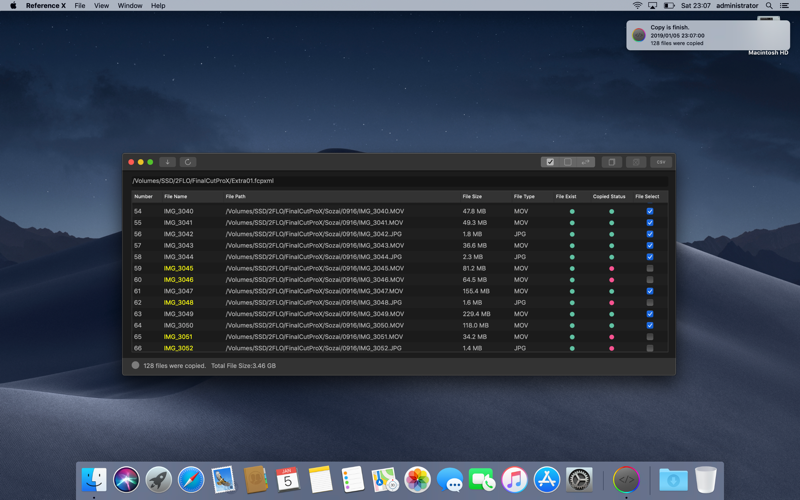Open Contacts from the Dock
This screenshot has width=800, height=500.
click(x=256, y=480)
